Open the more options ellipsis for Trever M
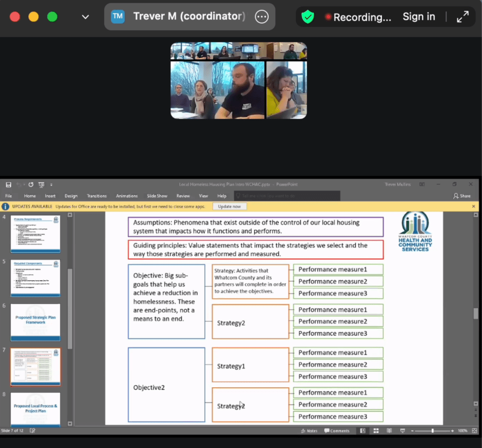This screenshot has width=482, height=448. (261, 17)
